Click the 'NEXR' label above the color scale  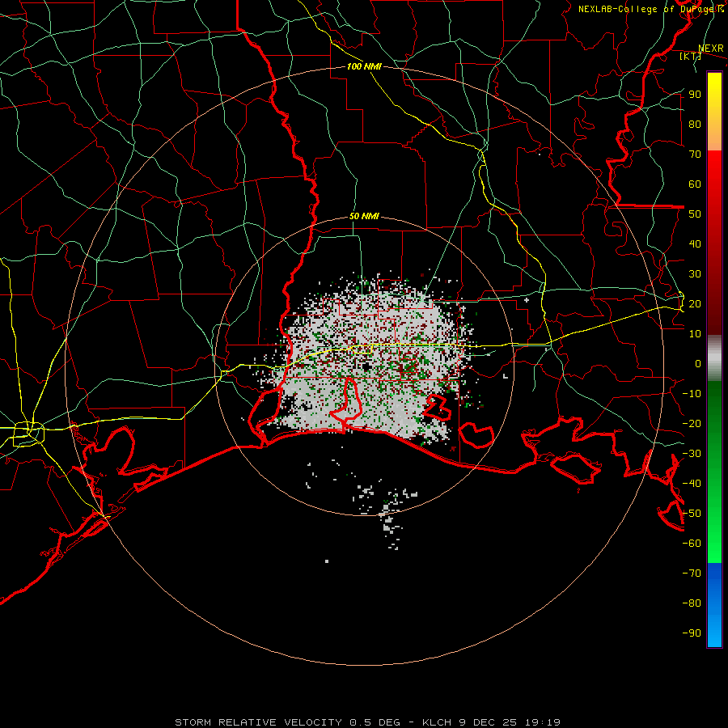coord(711,49)
